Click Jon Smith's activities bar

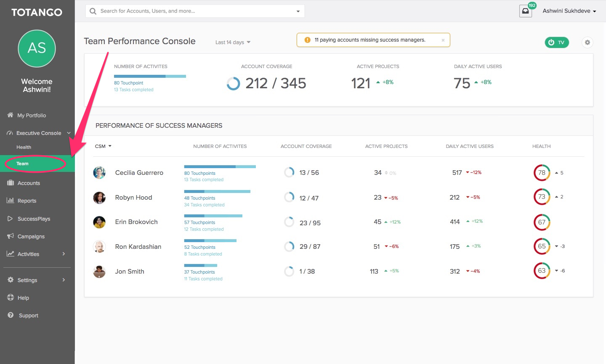tap(201, 266)
